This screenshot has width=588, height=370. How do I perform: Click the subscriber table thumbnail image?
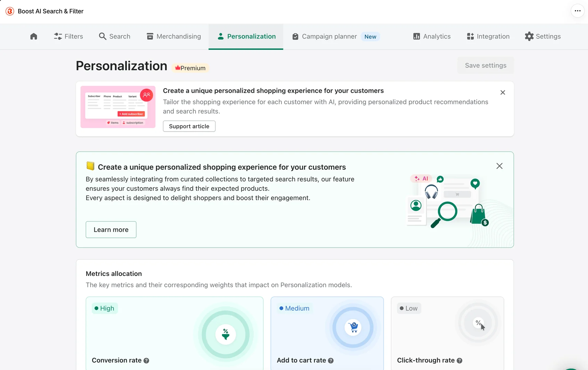click(118, 107)
